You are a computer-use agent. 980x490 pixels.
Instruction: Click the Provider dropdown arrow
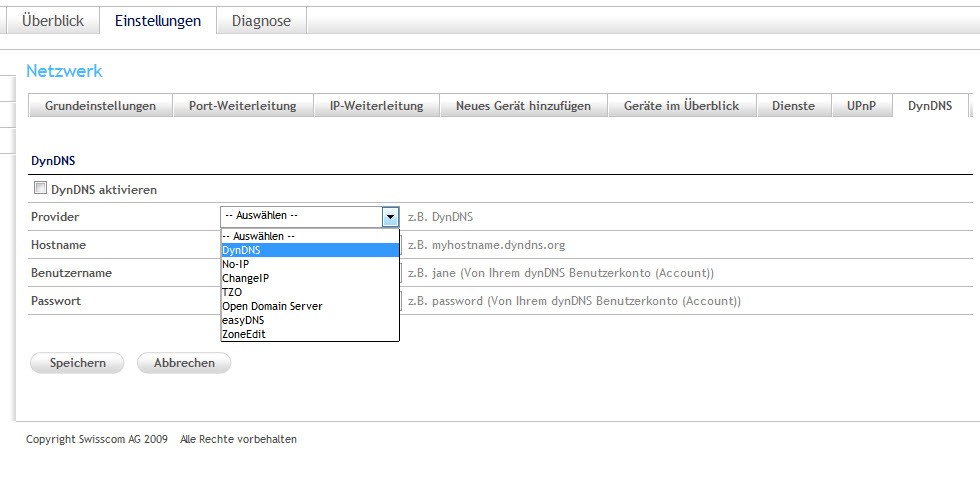pos(390,216)
